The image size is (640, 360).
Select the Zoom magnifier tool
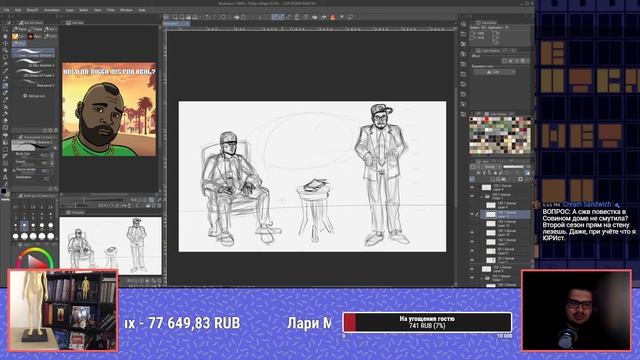5,29
